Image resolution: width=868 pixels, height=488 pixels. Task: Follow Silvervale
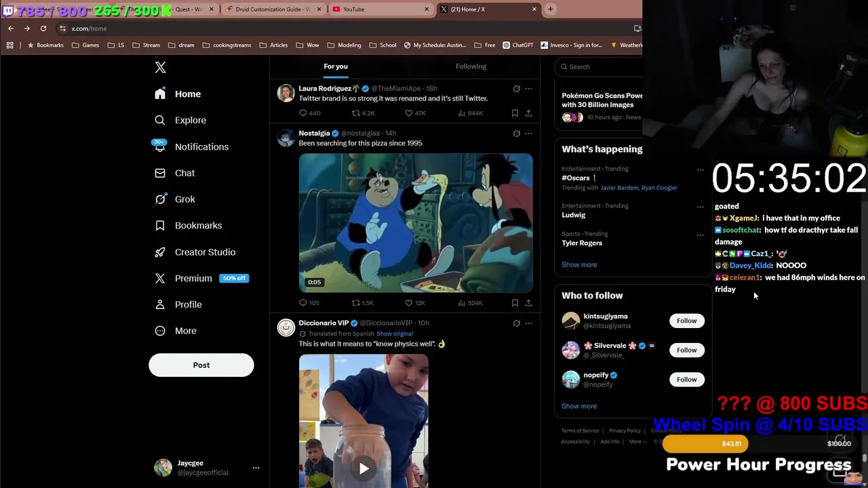tap(686, 350)
